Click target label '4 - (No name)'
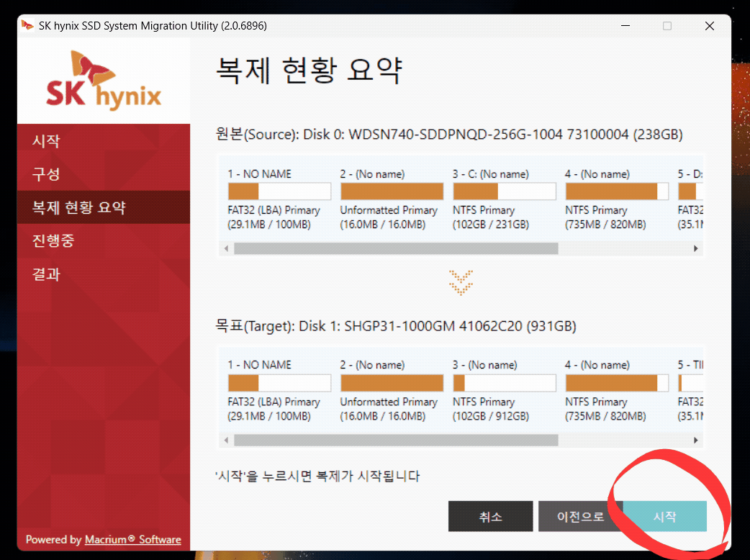Screen dimensions: 750x560 tap(597, 365)
